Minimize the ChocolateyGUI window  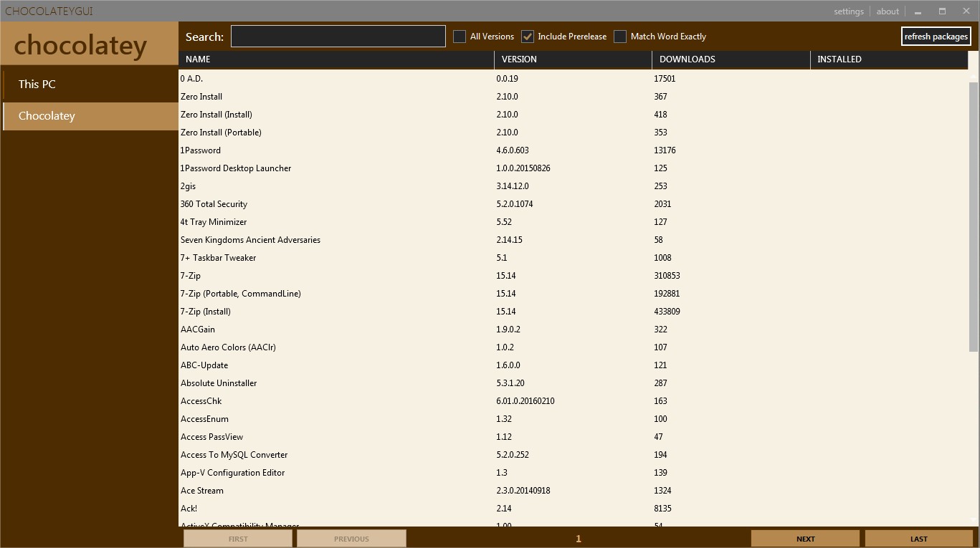click(918, 11)
